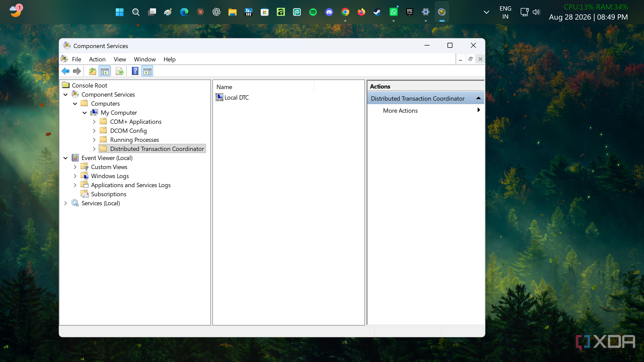Expand the Windows Logs node
The height and width of the screenshot is (362, 644).
click(x=75, y=176)
